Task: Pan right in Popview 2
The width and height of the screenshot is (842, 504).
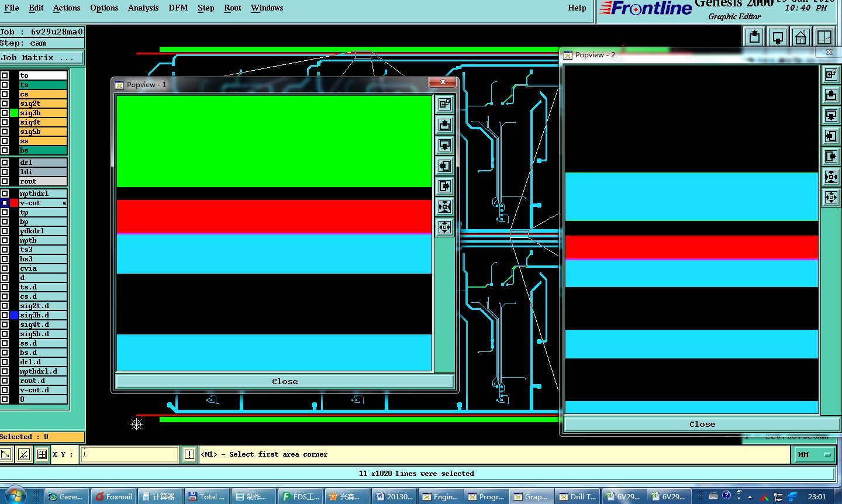Action: (x=831, y=156)
